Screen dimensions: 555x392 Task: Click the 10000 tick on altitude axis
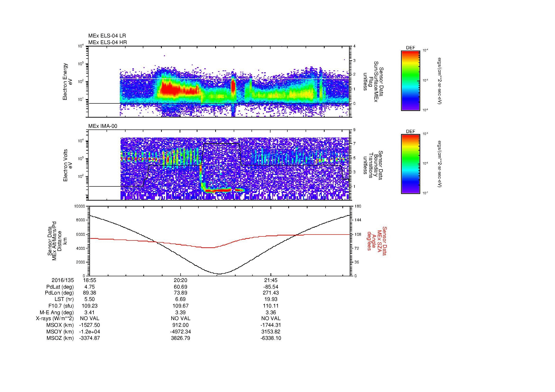pyautogui.click(x=79, y=206)
